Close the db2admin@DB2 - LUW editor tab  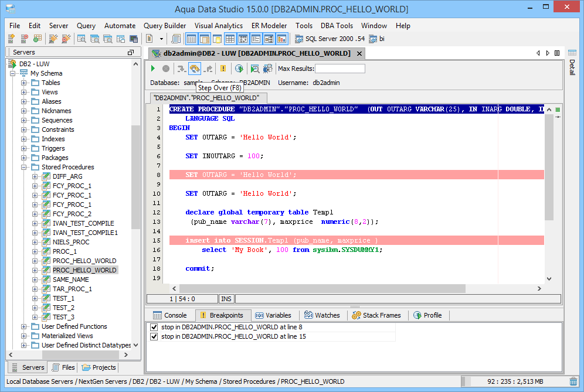tap(359, 53)
